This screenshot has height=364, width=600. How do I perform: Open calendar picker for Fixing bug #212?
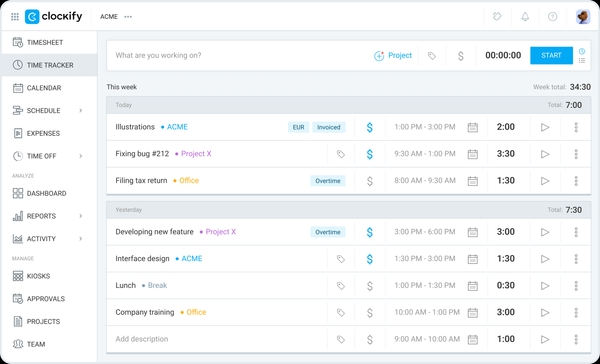click(x=473, y=154)
